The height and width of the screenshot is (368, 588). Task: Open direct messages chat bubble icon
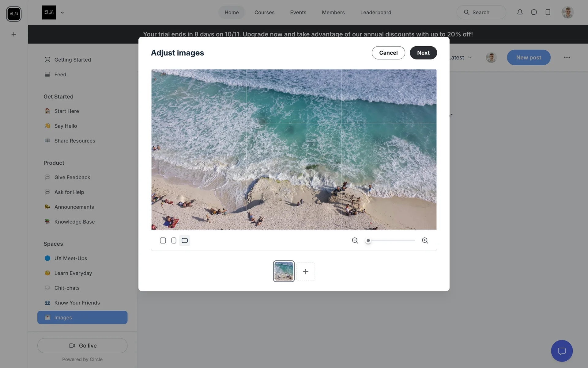click(534, 12)
